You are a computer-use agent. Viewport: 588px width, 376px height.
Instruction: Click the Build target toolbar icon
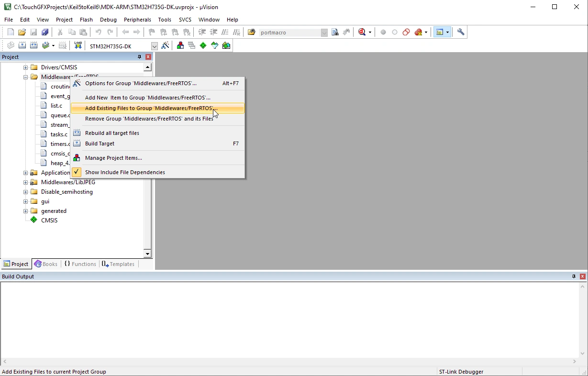coord(22,45)
